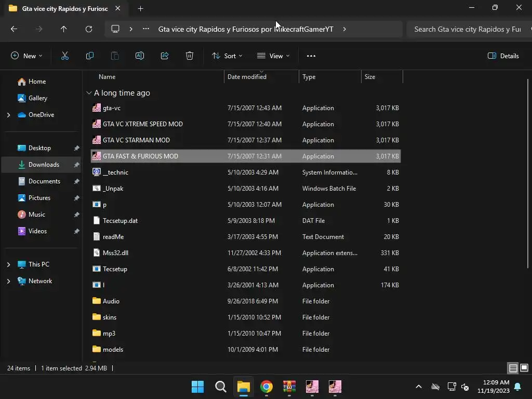Click the Share icon in toolbar
Viewport: 532px width, 399px height.
165,56
